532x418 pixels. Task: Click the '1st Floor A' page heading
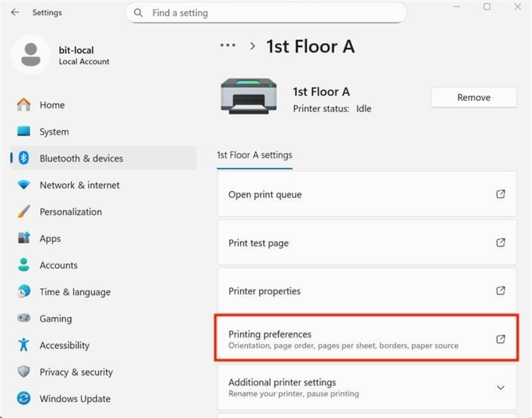(x=311, y=46)
